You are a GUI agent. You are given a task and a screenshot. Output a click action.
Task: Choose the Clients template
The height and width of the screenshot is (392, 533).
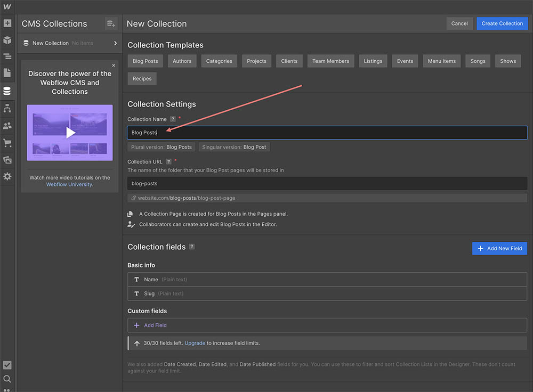pyautogui.click(x=289, y=61)
